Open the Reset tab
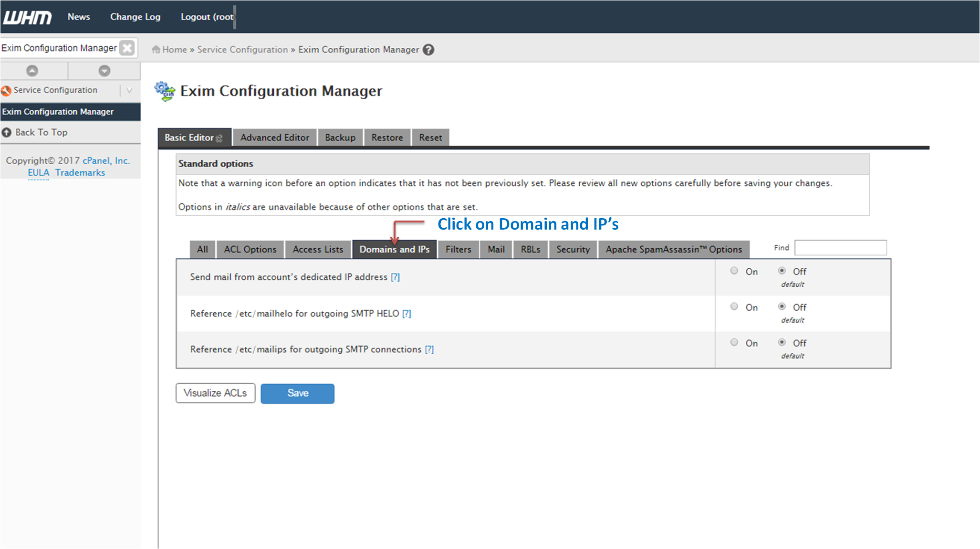980x549 pixels. [430, 137]
